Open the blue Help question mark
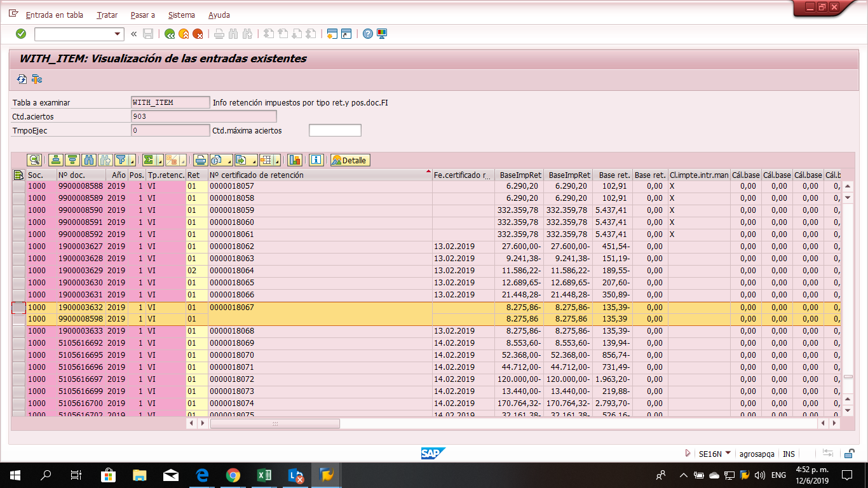 (x=368, y=34)
